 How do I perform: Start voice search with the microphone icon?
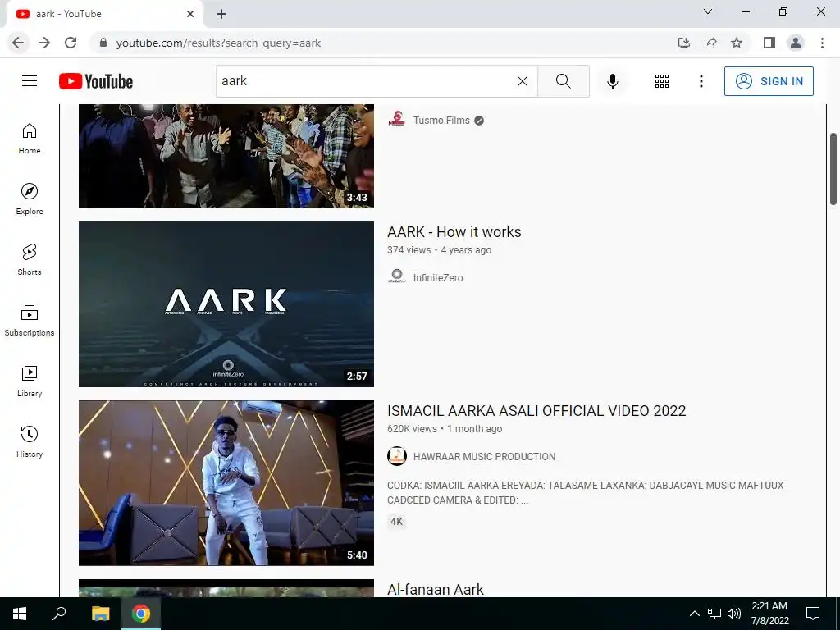pos(612,81)
